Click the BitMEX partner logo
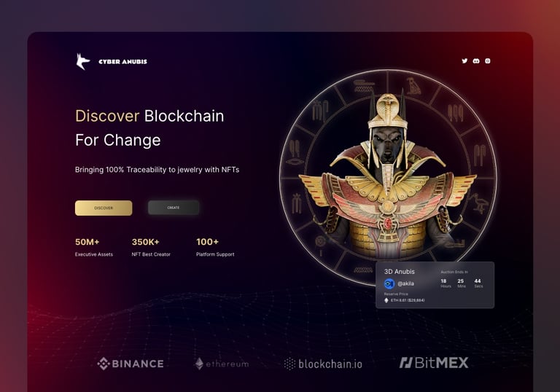Image resolution: width=560 pixels, height=392 pixels. (x=434, y=363)
